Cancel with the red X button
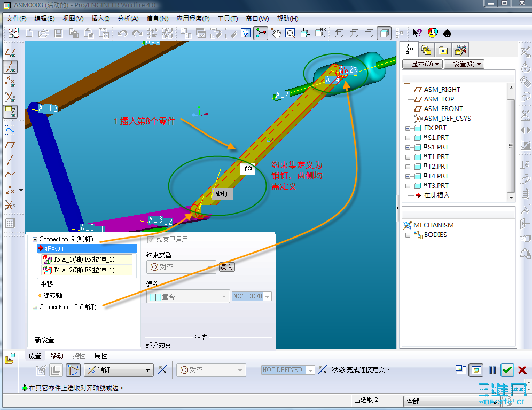This screenshot has height=410, width=532. (x=522, y=370)
